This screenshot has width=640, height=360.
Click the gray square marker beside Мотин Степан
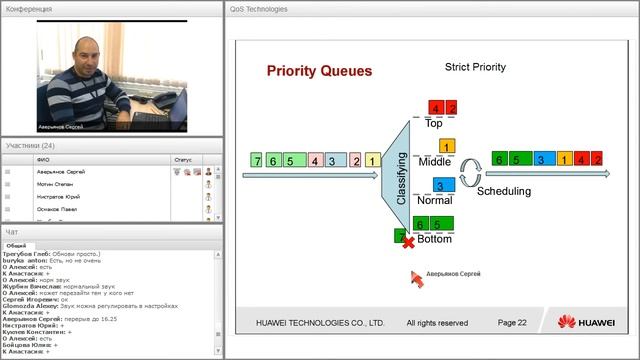[x=7, y=184]
